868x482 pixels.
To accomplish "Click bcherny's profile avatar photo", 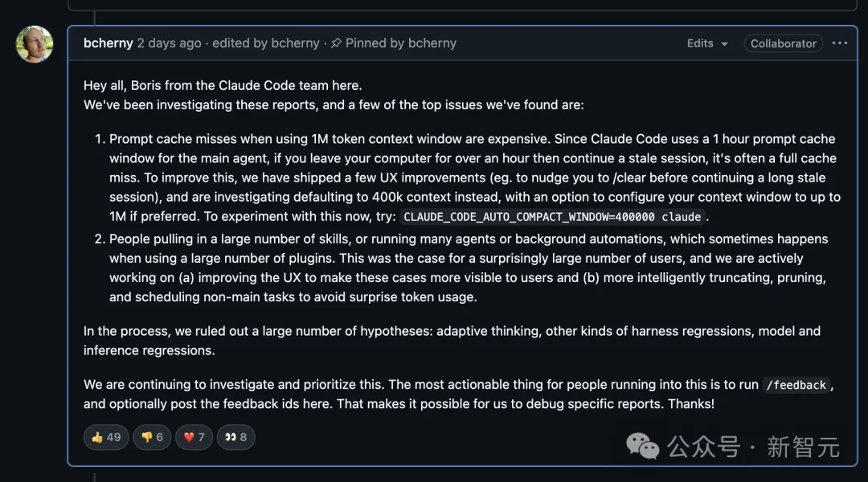I will pyautogui.click(x=35, y=44).
